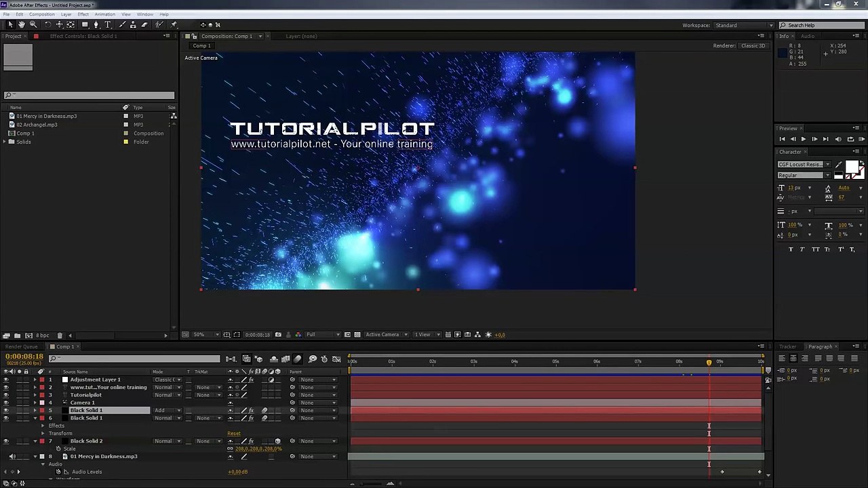Viewport: 868px width, 488px height.
Task: Open the Workspace dropdown
Action: (745, 25)
